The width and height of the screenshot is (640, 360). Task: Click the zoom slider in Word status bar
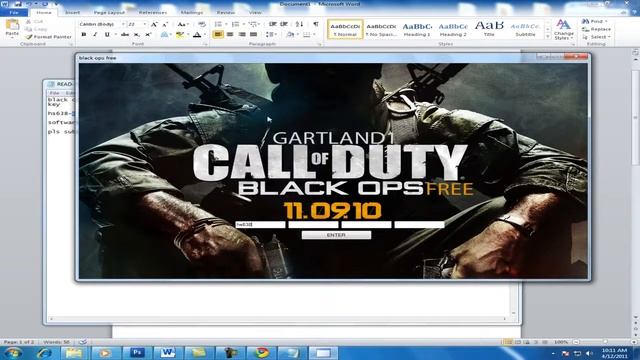tap(605, 342)
